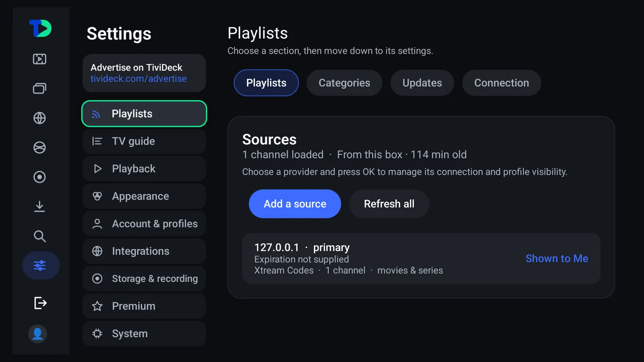Click the Integrations globe icon
644x362 pixels.
[97, 251]
